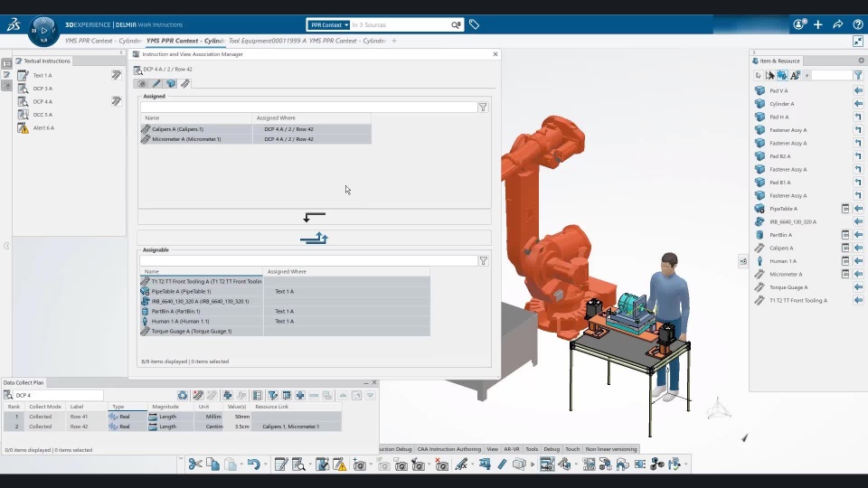Click the Share arrow icon in top bar
The image size is (868, 488).
click(837, 24)
